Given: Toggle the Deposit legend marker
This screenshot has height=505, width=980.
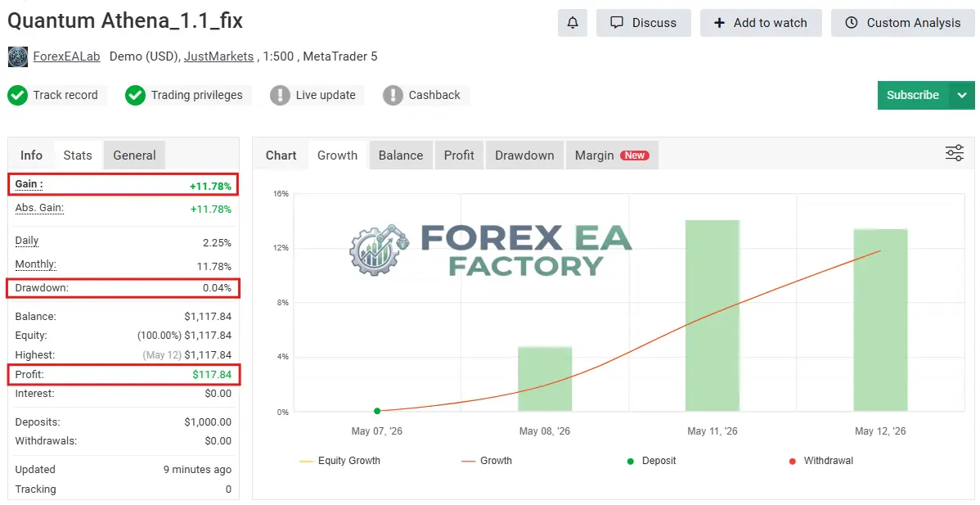Looking at the screenshot, I should click(651, 461).
